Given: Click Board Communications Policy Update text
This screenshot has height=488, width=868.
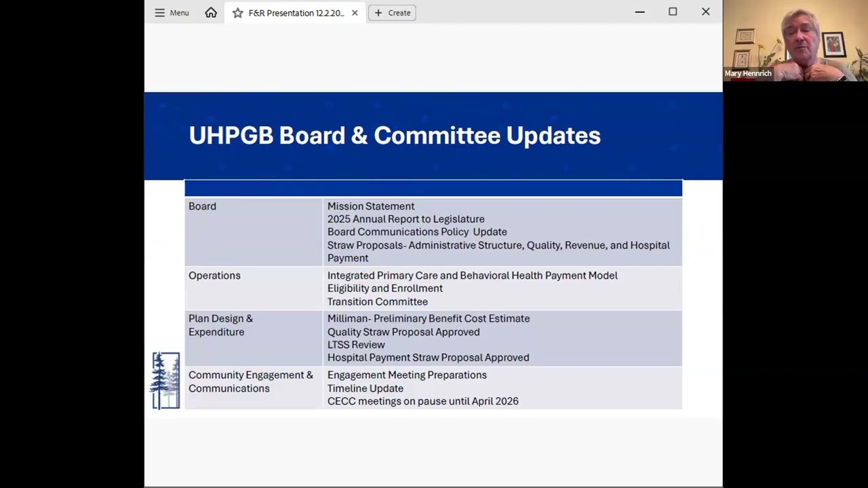Looking at the screenshot, I should [417, 232].
